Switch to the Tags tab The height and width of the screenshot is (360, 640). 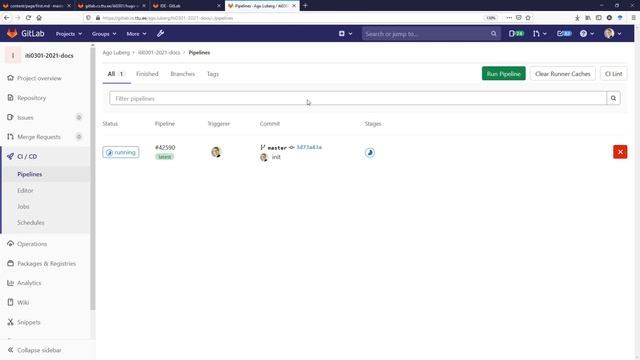pyautogui.click(x=213, y=74)
